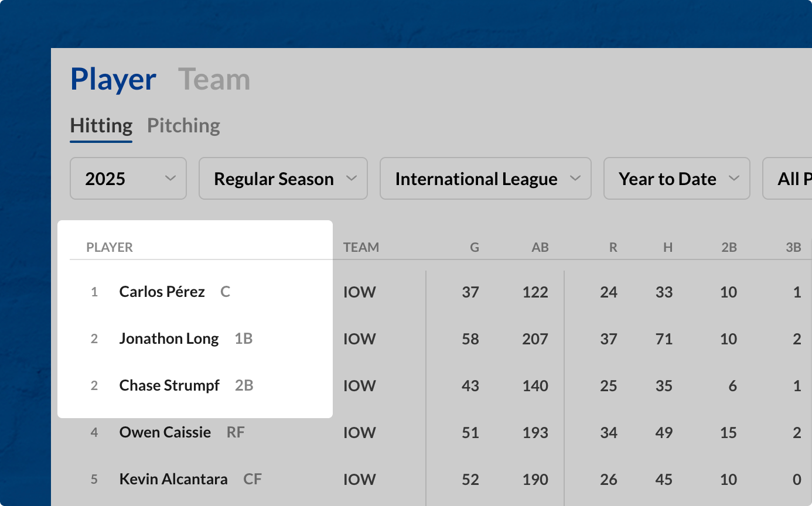Click the Chase Strumpf player name
The width and height of the screenshot is (812, 506).
point(169,385)
